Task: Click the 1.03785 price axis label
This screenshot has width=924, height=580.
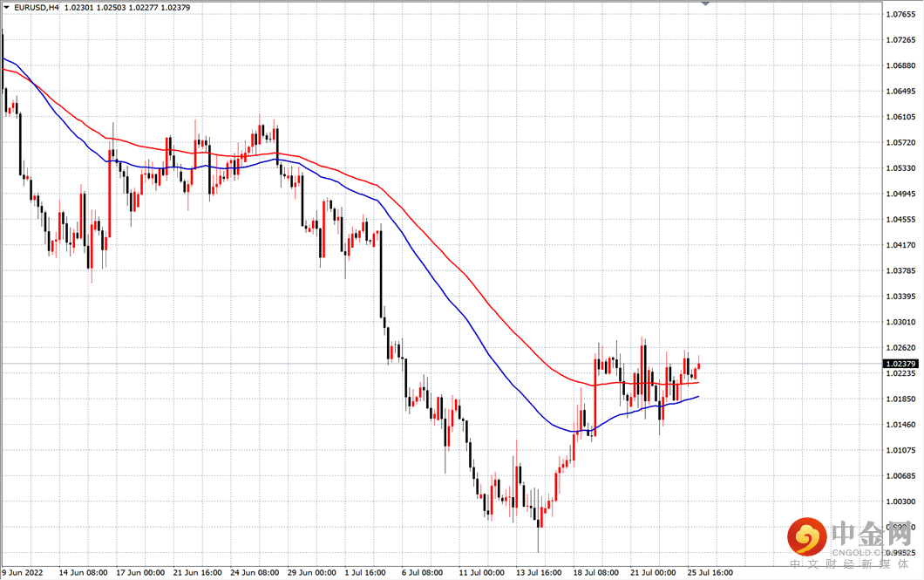Action: click(901, 270)
